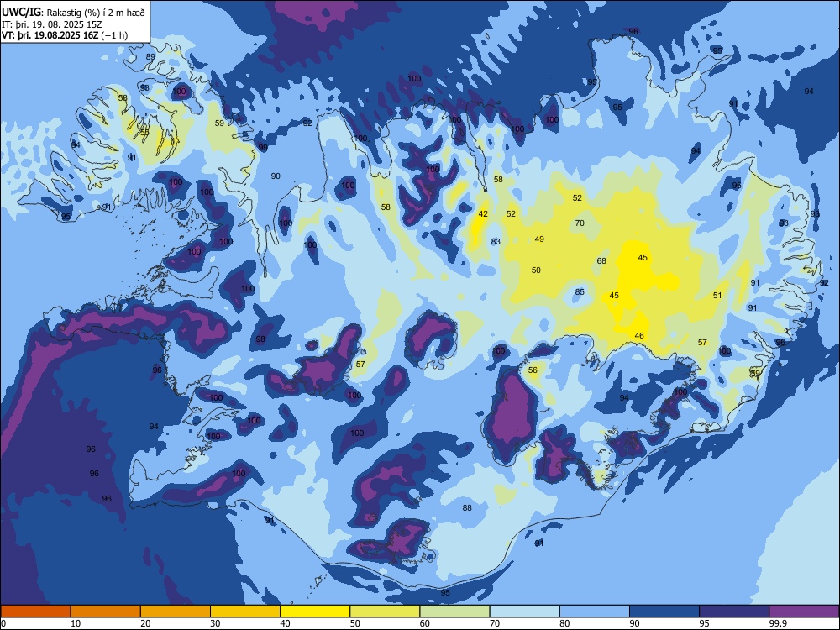This screenshot has width=840, height=630.
Task: Click the map value "99"
Action: (263, 148)
